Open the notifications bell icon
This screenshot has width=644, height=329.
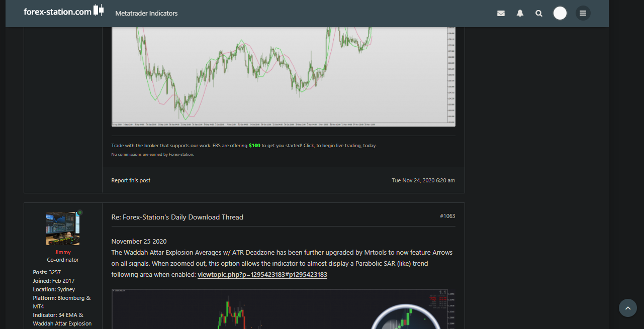tap(520, 14)
